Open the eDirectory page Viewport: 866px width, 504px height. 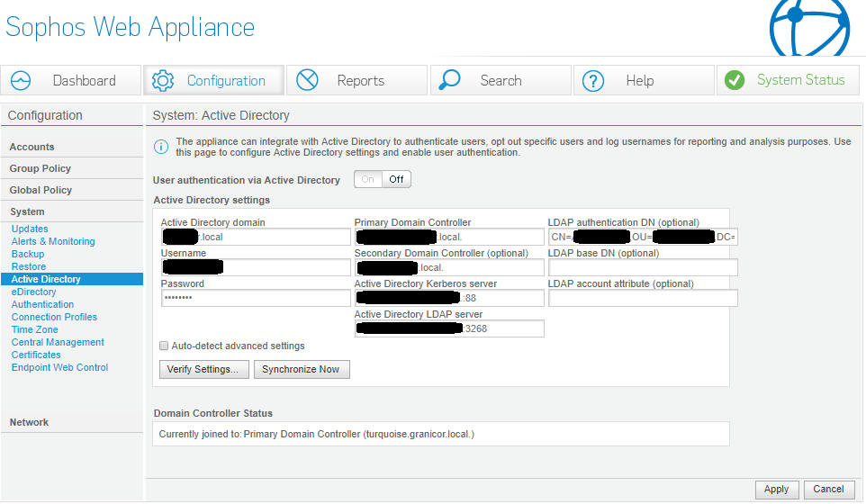pyautogui.click(x=33, y=292)
